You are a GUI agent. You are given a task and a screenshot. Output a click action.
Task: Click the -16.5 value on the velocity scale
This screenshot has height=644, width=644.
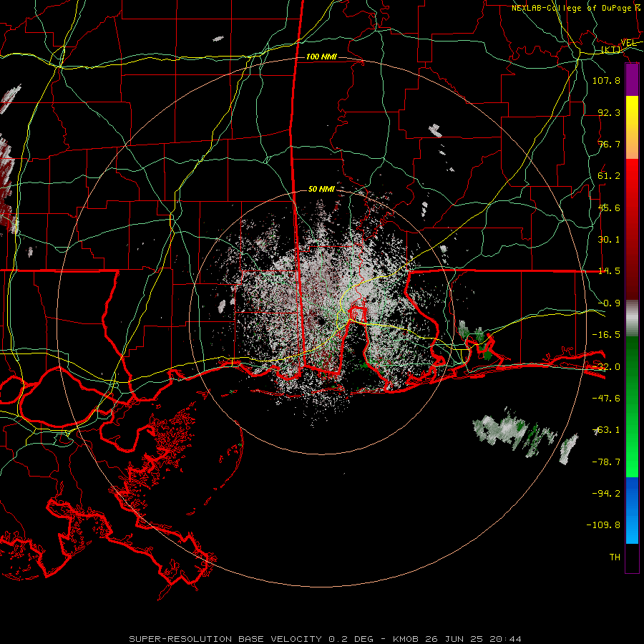(606, 335)
